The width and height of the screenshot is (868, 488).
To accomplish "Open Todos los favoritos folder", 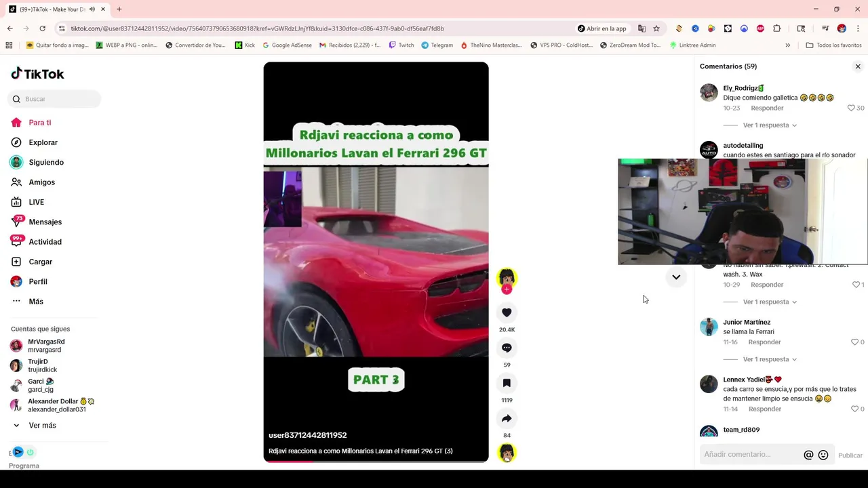I will coord(833,45).
